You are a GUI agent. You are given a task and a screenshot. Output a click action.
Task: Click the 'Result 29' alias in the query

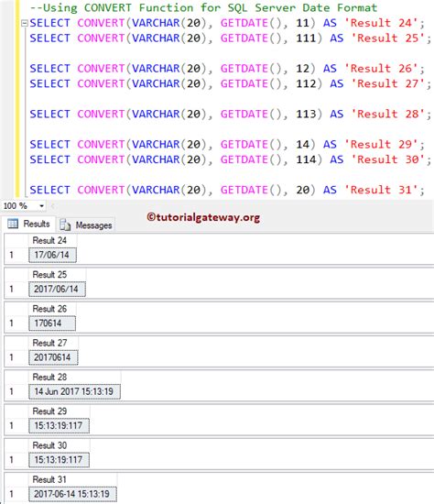tap(381, 144)
